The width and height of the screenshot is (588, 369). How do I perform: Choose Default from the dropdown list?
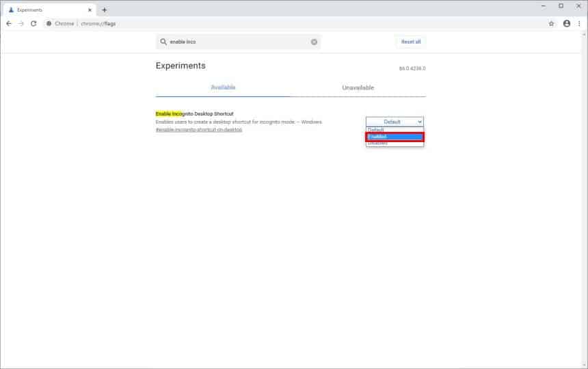pyautogui.click(x=395, y=130)
